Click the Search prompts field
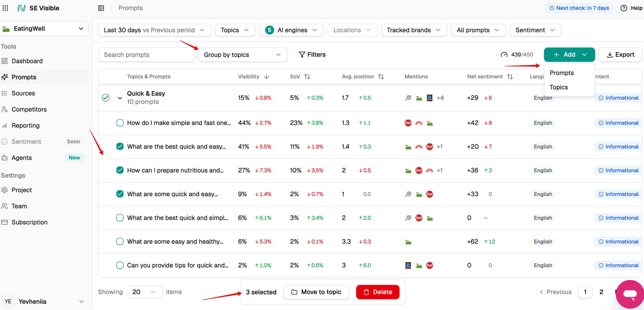This screenshot has height=310, width=644. (146, 55)
